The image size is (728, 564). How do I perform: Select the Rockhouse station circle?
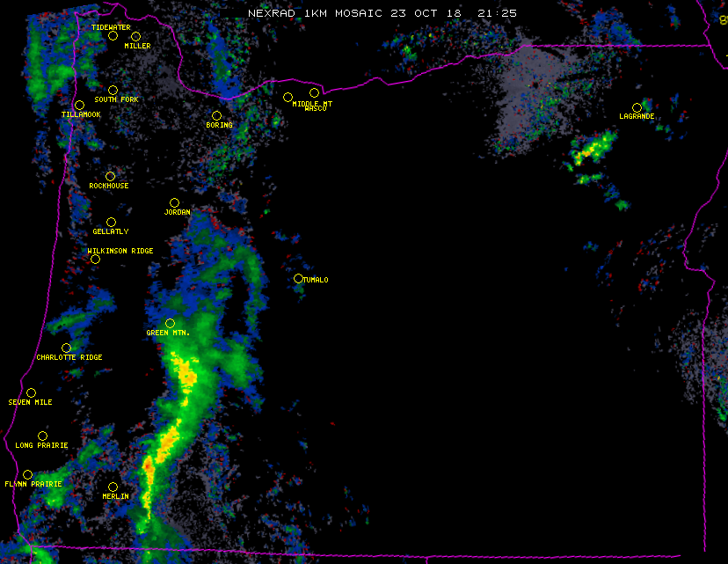coord(110,177)
